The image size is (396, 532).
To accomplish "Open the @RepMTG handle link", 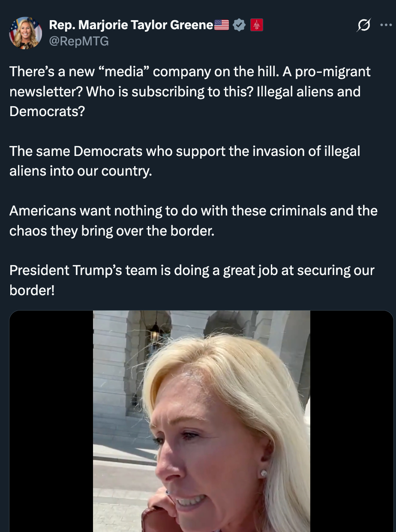I will pos(79,41).
